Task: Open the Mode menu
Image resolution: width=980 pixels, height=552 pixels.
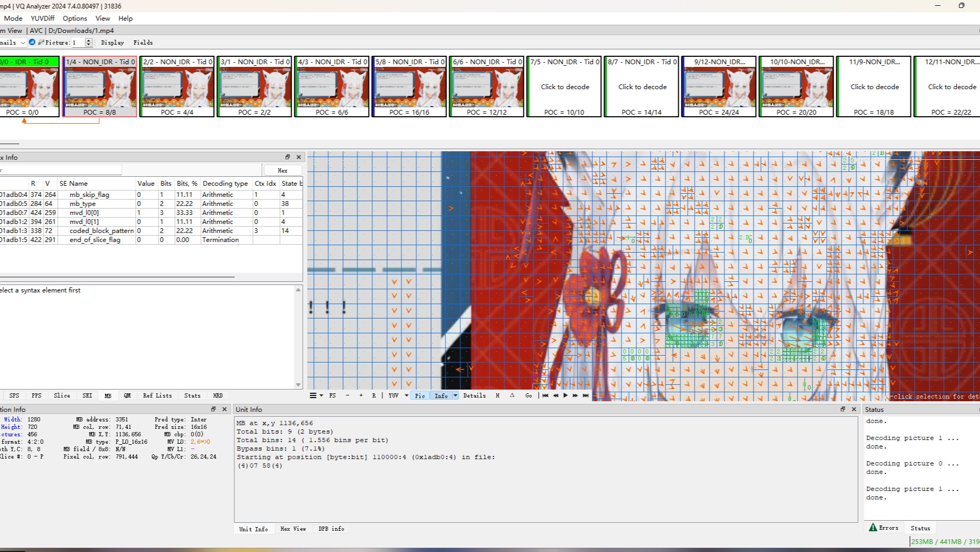Action: point(13,18)
